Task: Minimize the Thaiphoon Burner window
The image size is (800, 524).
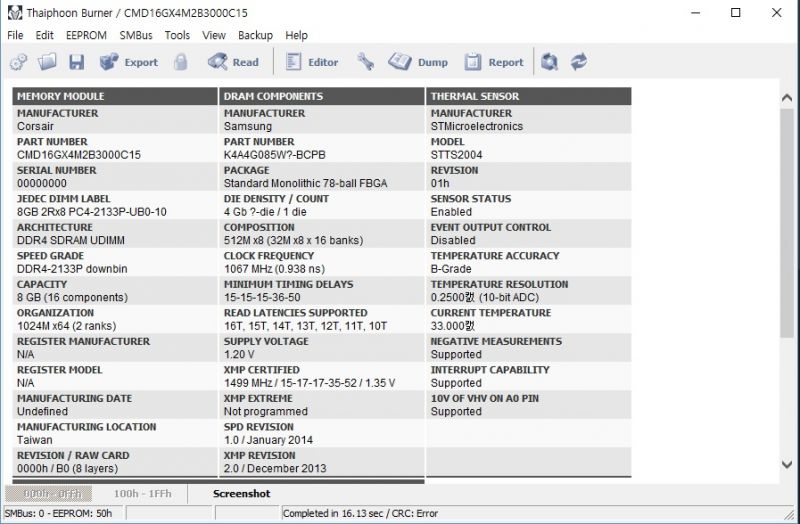Action: [695, 13]
